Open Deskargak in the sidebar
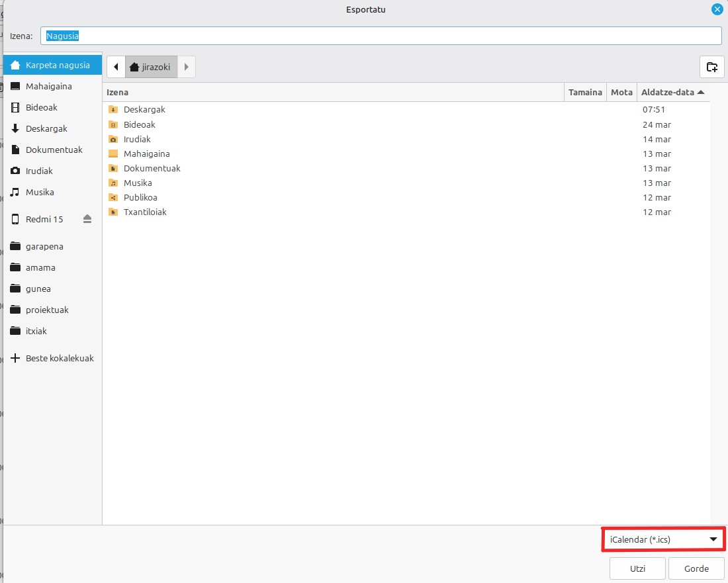Image resolution: width=728 pixels, height=583 pixels. [46, 128]
